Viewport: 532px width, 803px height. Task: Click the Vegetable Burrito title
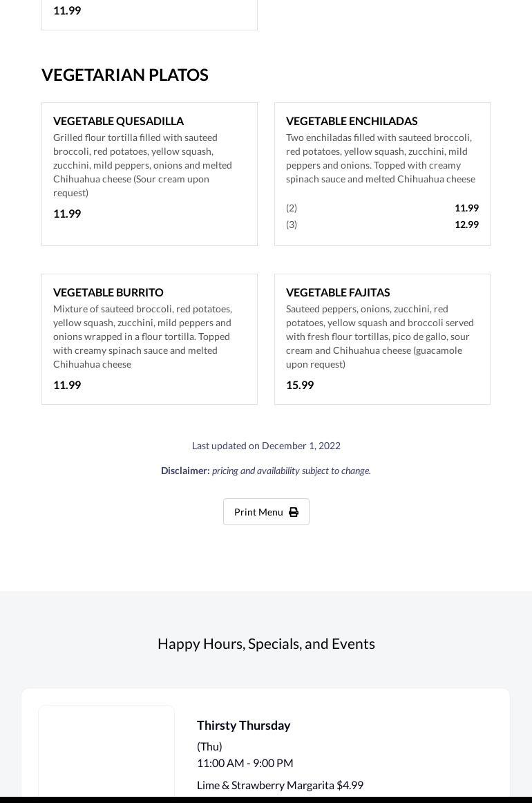coord(108,292)
